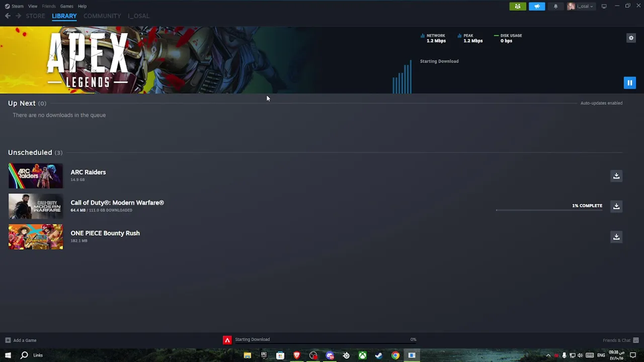Open the Windows Start menu
This screenshot has width=644, height=362.
point(8,355)
